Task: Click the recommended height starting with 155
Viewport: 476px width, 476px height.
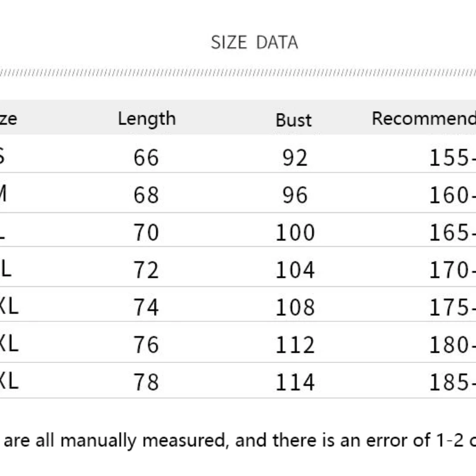Action: tap(452, 158)
